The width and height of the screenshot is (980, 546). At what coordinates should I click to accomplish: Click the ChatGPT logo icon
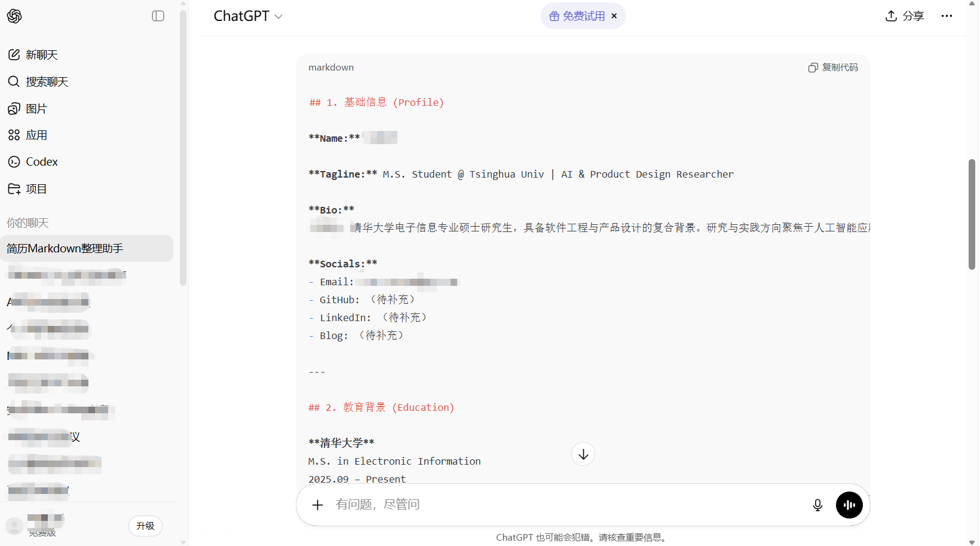tap(14, 16)
